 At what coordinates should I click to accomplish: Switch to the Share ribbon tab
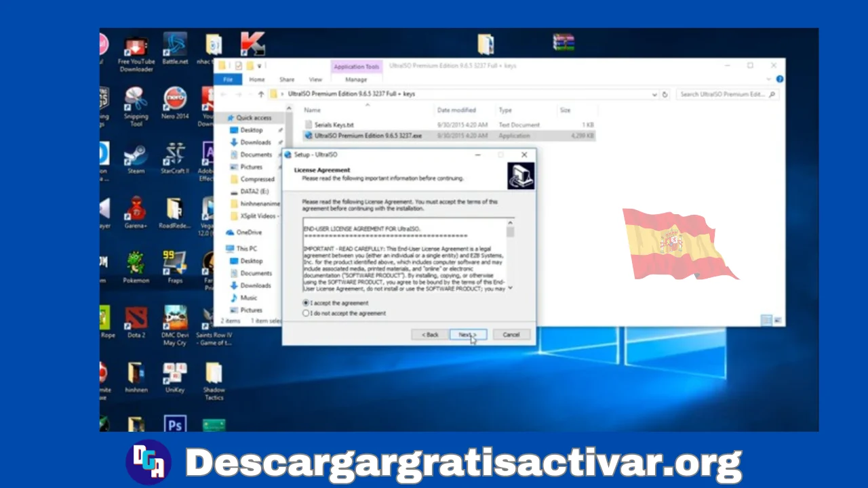click(x=287, y=79)
